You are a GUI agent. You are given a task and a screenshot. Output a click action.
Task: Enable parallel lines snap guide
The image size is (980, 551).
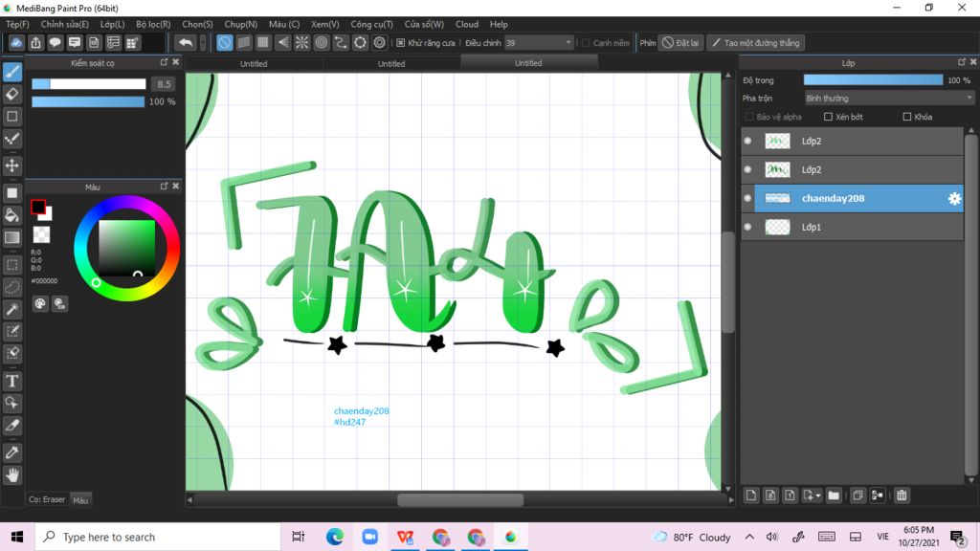tap(244, 42)
